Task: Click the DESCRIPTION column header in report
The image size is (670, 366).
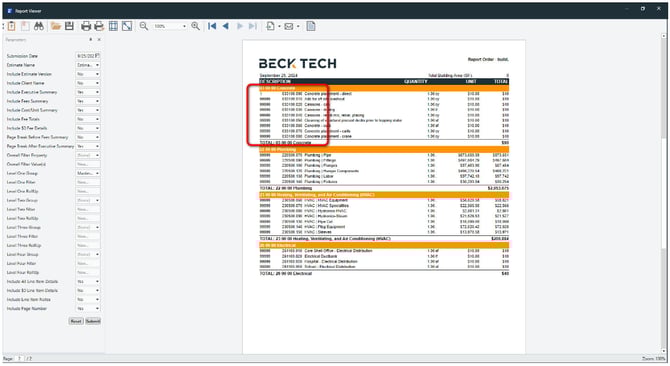Action: pyautogui.click(x=275, y=81)
